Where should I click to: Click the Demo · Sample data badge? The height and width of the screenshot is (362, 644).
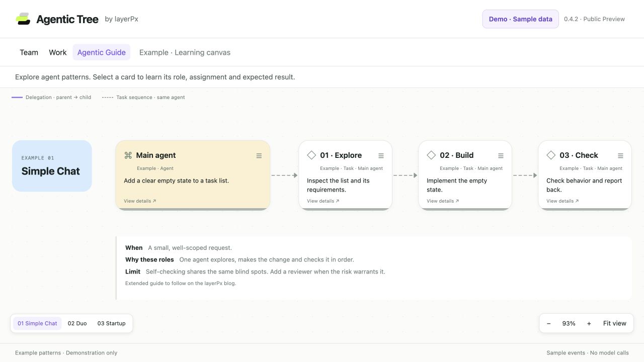(521, 19)
